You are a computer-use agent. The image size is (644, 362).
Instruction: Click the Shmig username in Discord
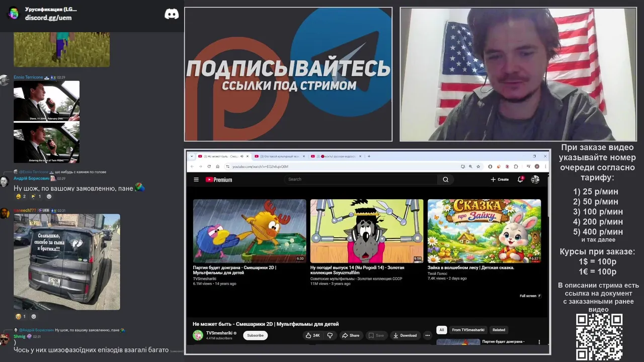point(19,336)
